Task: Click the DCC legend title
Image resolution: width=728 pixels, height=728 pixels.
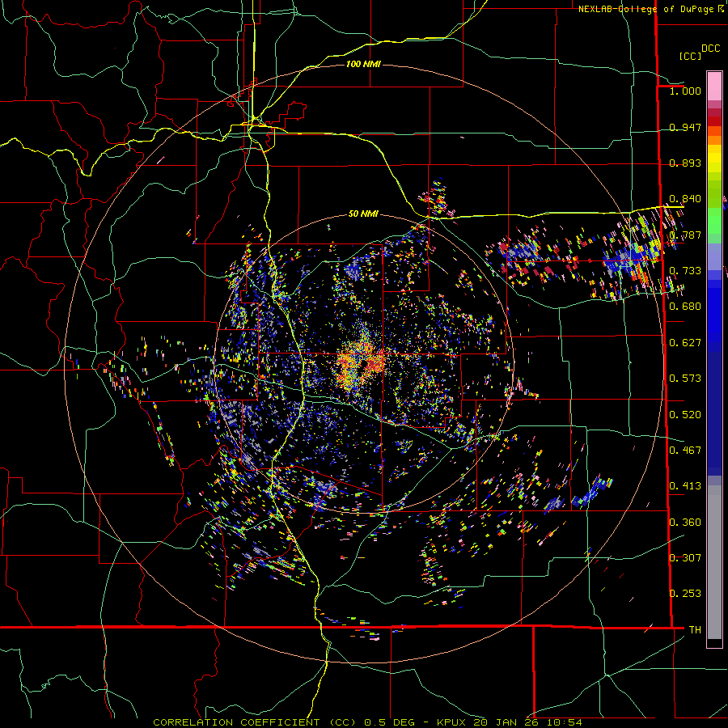Action: pyautogui.click(x=711, y=48)
